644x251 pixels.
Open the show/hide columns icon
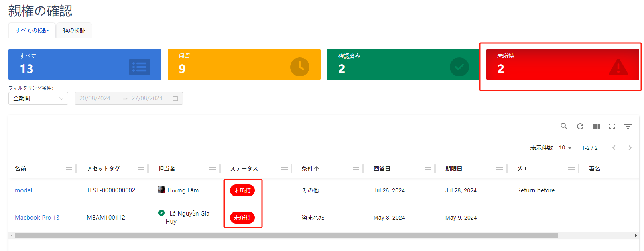(x=596, y=126)
